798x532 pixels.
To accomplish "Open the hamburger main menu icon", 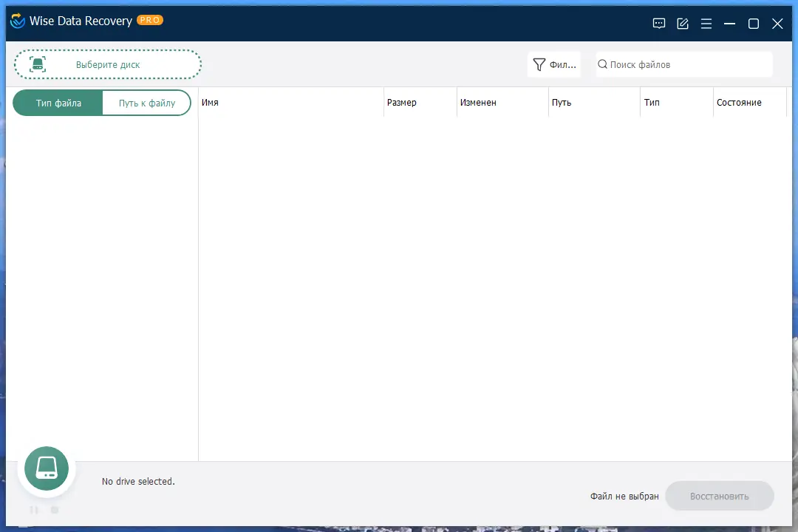I will coord(706,23).
